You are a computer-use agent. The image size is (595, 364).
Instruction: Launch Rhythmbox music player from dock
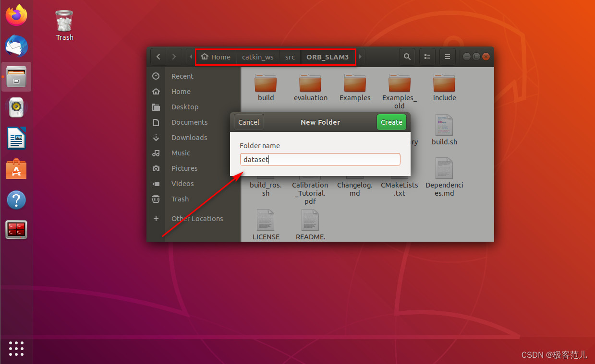(x=16, y=107)
